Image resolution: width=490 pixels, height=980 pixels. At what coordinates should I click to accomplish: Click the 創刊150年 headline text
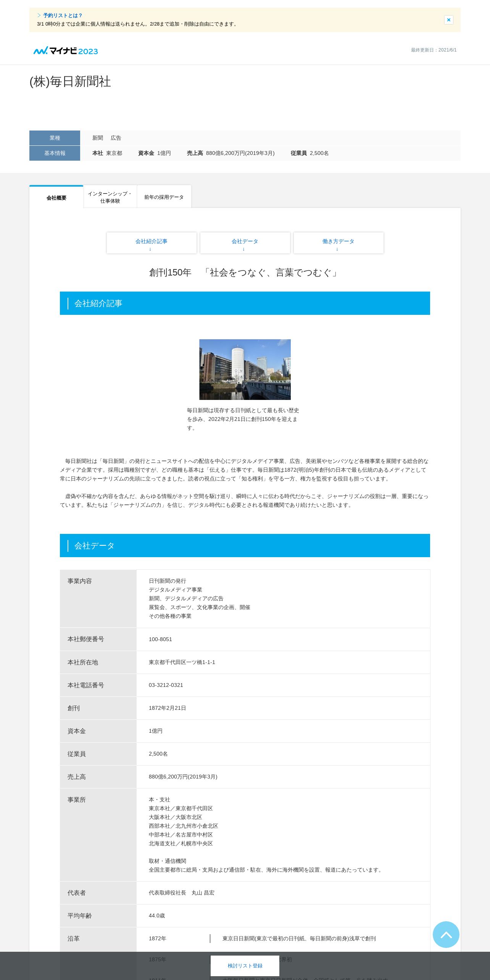(x=245, y=272)
